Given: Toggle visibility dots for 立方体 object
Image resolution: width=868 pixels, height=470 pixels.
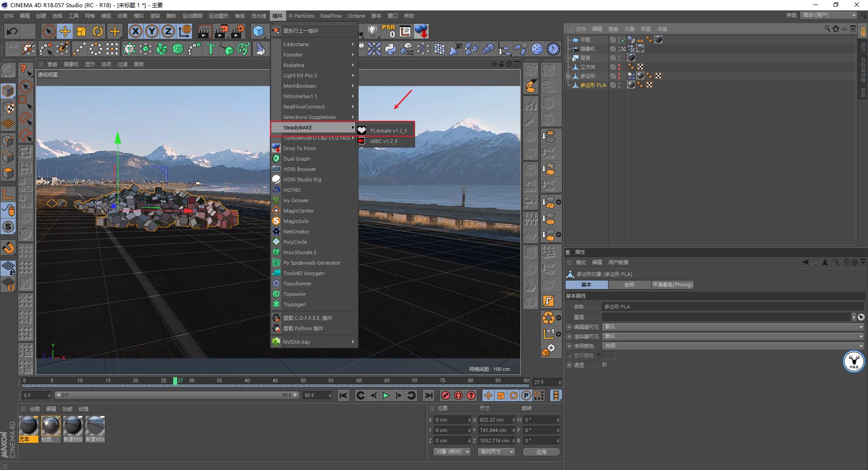Looking at the screenshot, I should (619, 67).
